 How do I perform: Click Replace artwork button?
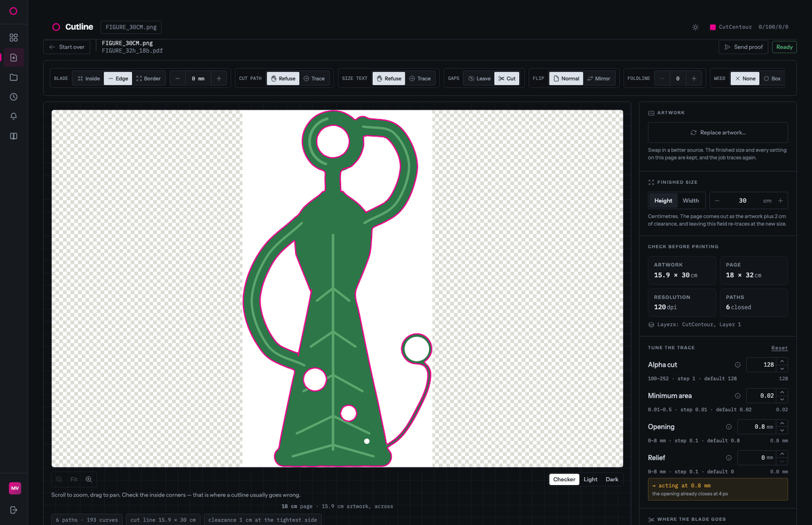(x=718, y=133)
